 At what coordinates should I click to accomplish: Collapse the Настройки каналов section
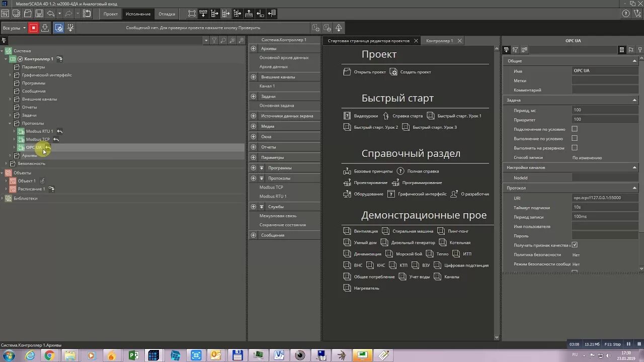click(634, 167)
